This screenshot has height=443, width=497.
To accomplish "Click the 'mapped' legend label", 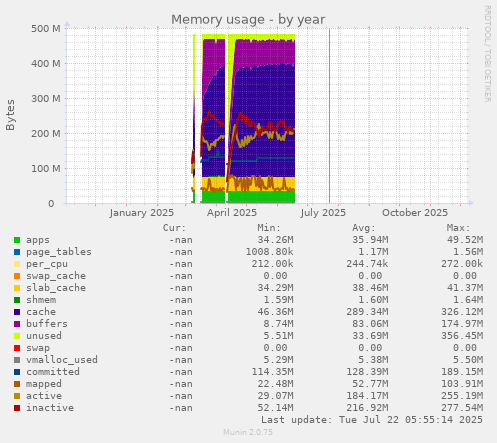I will coord(44,384).
